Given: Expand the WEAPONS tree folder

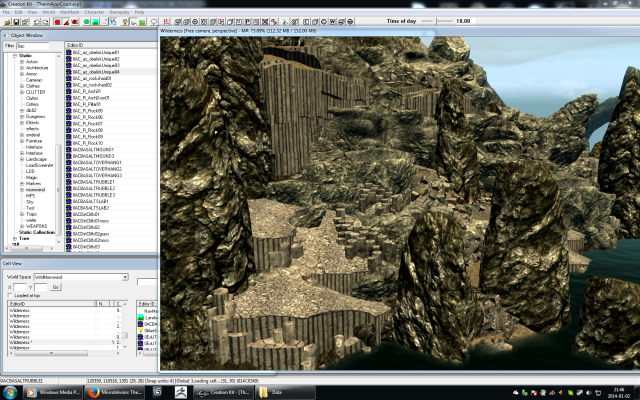Looking at the screenshot, I should (x=22, y=226).
